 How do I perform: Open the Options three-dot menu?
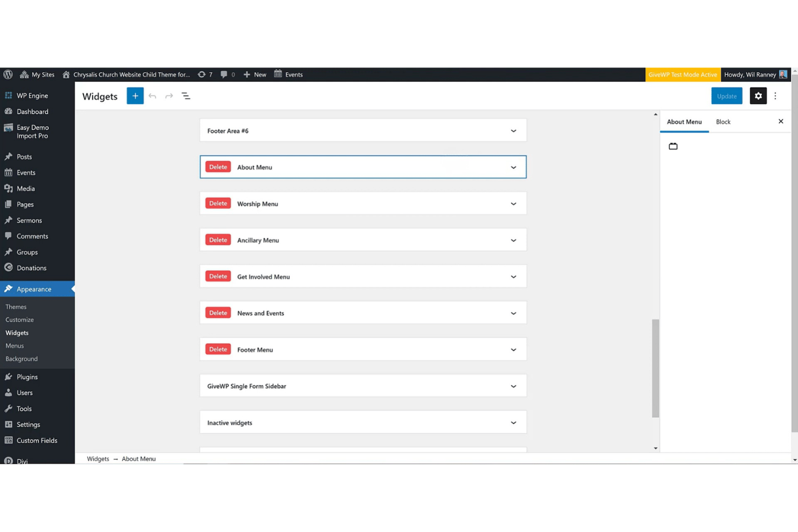[775, 96]
